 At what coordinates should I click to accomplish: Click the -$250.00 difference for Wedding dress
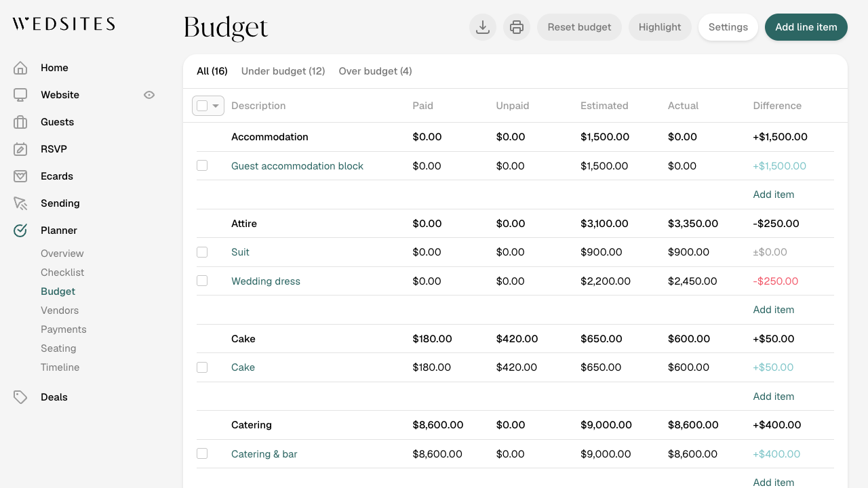pos(776,281)
